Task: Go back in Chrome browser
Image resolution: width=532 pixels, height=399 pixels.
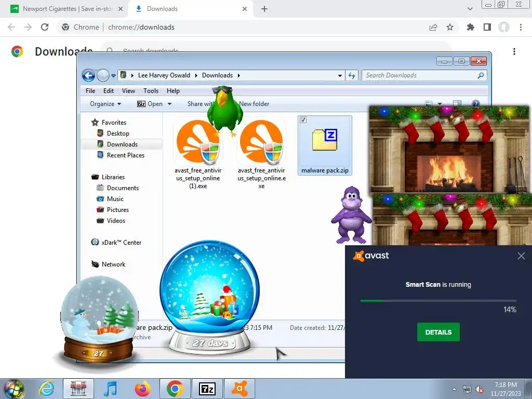Action: (x=11, y=27)
